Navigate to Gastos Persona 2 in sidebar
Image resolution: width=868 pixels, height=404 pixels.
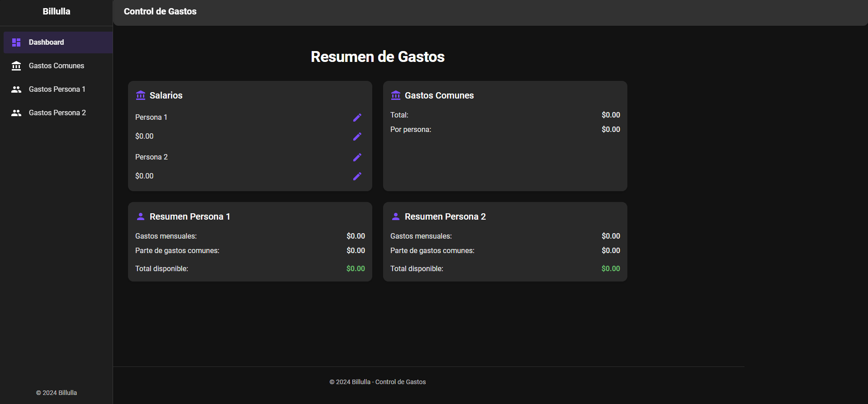tap(57, 113)
